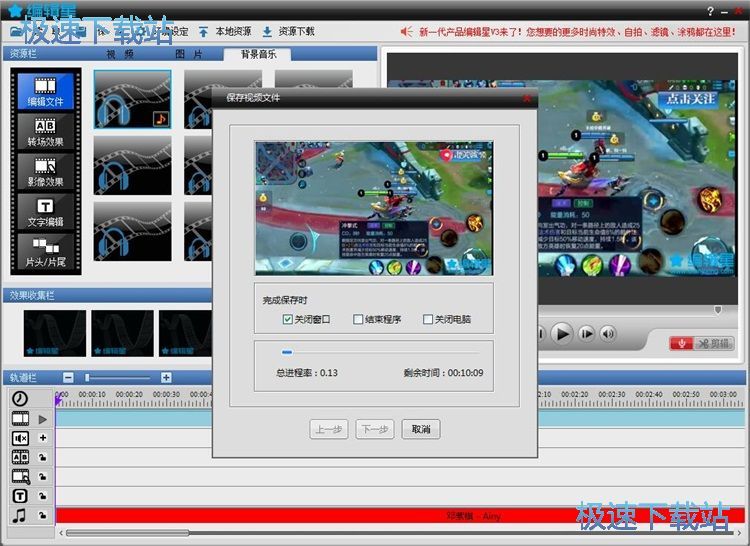
Task: Switch to the 背景音乐 tab
Action: (x=258, y=54)
